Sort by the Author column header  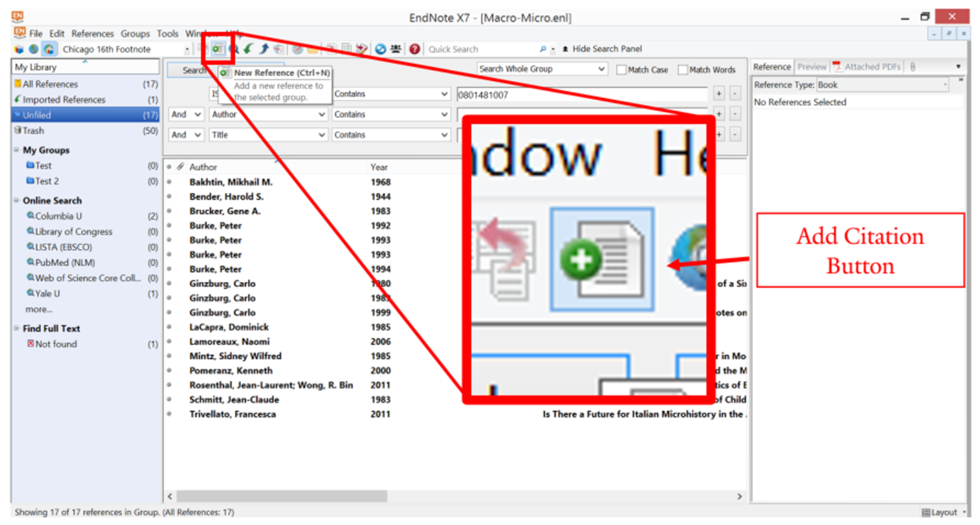click(x=202, y=167)
